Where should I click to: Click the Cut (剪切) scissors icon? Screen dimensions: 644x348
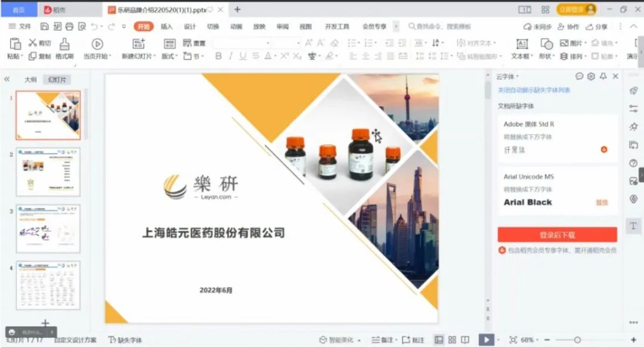pos(33,43)
